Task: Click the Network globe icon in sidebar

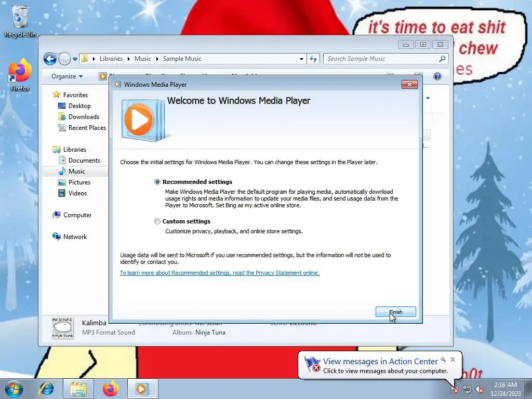Action: tap(56, 236)
